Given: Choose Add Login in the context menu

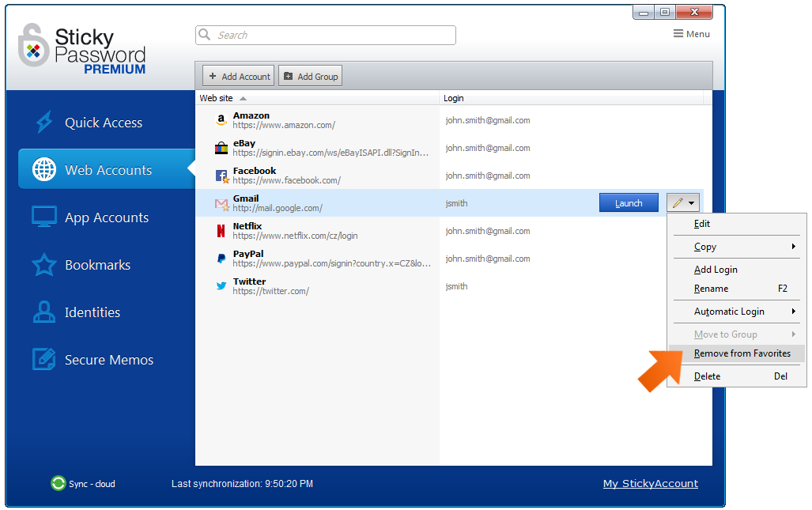Looking at the screenshot, I should pyautogui.click(x=736, y=270).
